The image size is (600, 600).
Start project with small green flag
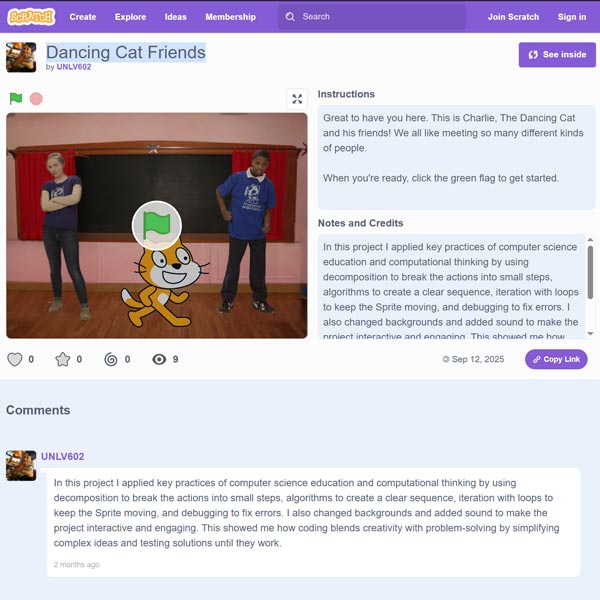click(16, 99)
